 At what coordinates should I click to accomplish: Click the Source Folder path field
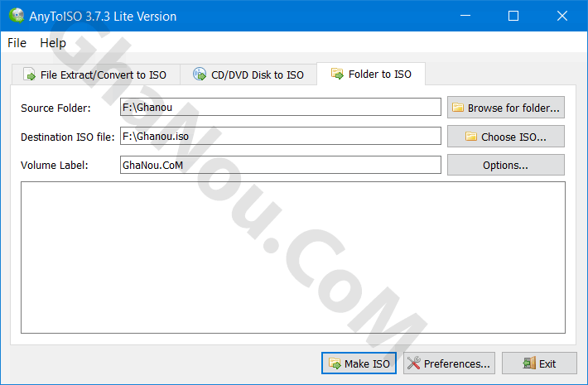pos(281,107)
